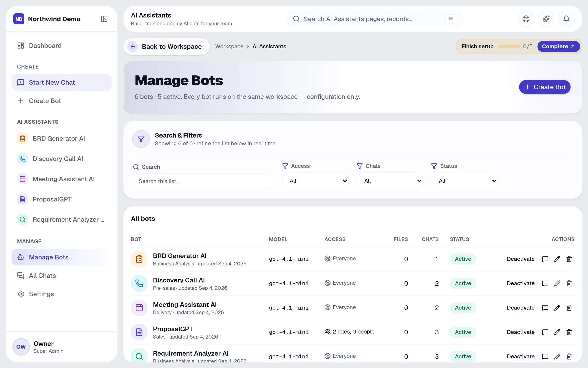
Task: Edit Discovery Call AI with pencil icon
Action: pos(557,283)
